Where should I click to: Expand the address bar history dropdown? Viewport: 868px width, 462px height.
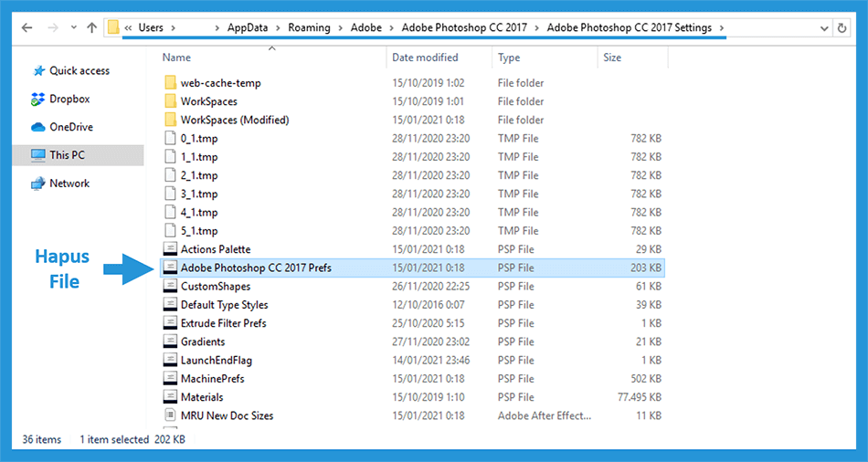click(x=824, y=28)
